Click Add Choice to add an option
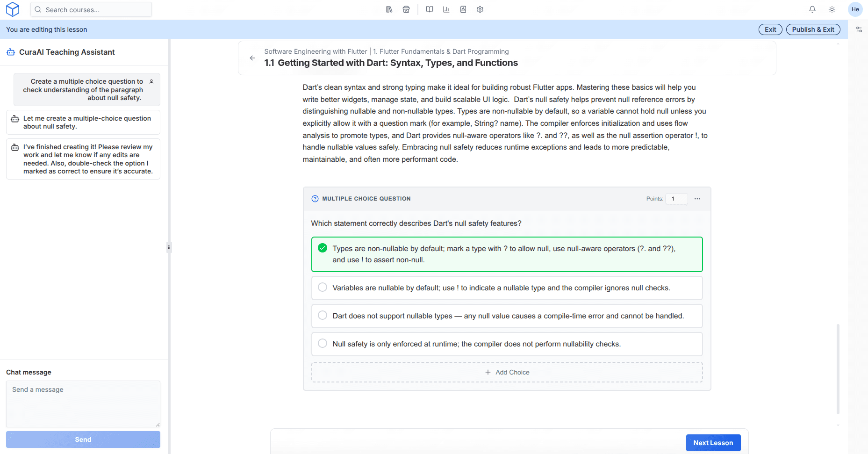 coord(507,372)
